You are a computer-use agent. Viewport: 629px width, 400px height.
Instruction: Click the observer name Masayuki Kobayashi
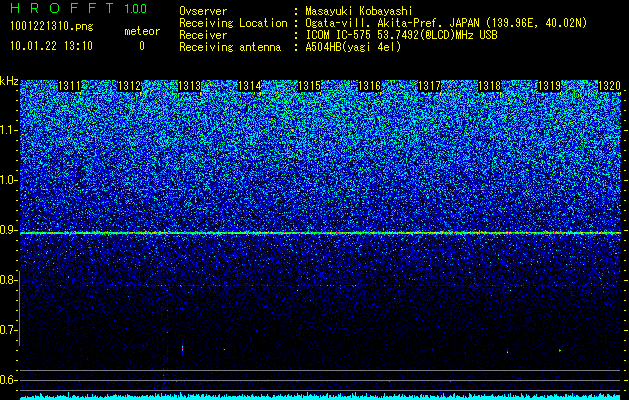(x=359, y=11)
